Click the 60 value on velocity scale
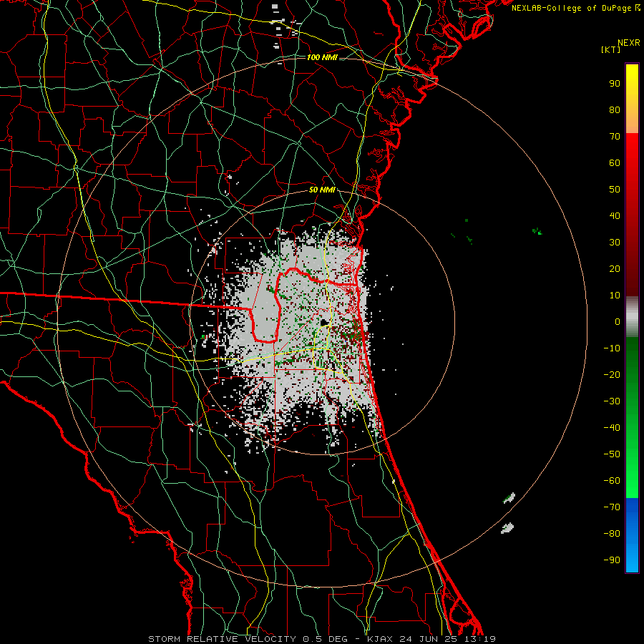 pyautogui.click(x=615, y=162)
